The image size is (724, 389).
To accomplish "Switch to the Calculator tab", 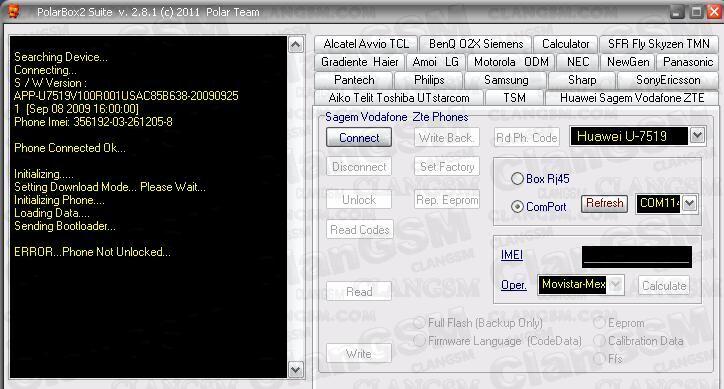I will [565, 44].
